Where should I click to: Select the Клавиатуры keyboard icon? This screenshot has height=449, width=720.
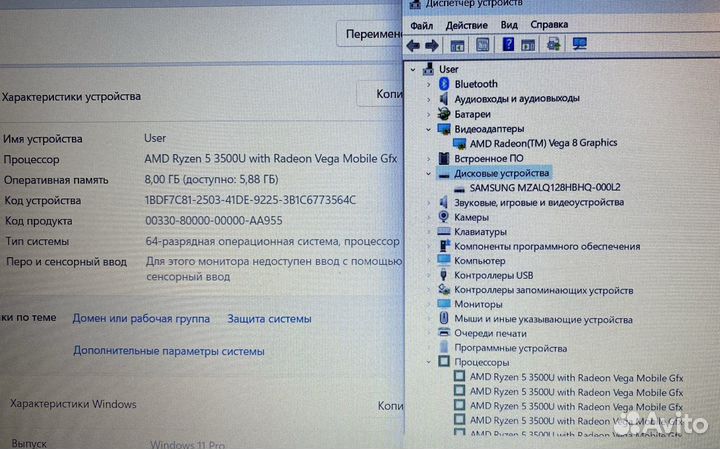[444, 231]
